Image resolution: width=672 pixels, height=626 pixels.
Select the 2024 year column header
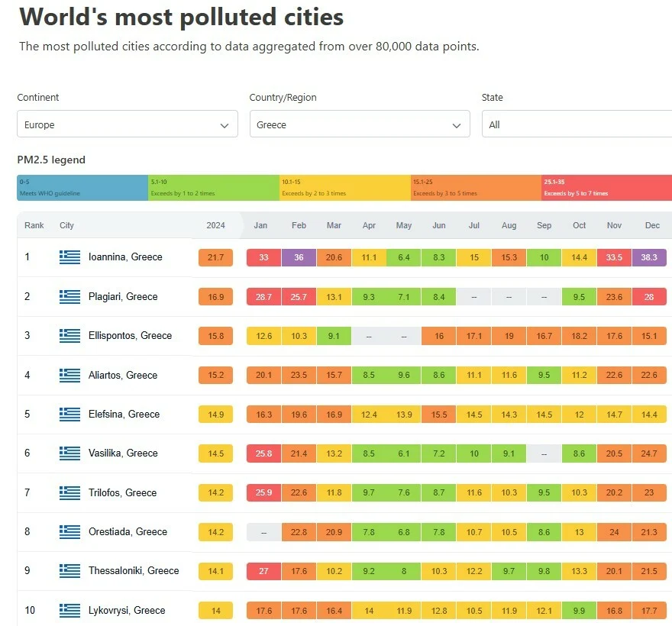[x=215, y=225]
